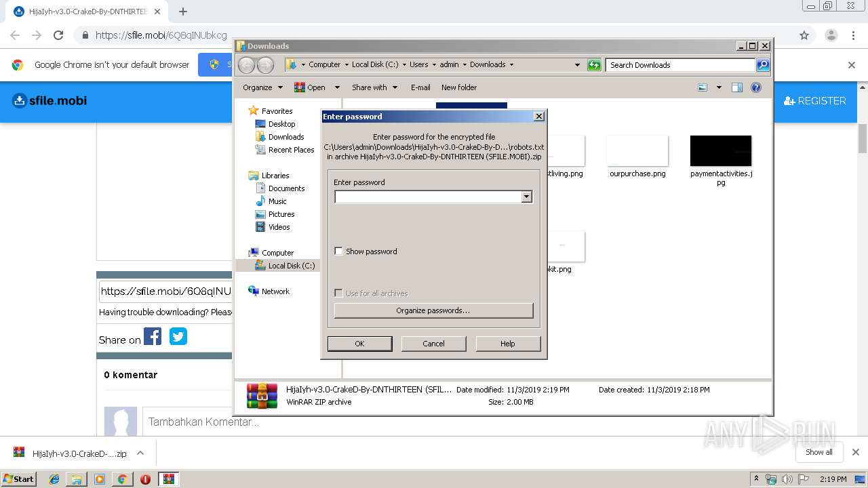Open the Chrome profile avatar icon
The width and height of the screenshot is (868, 488).
pyautogui.click(x=831, y=35)
